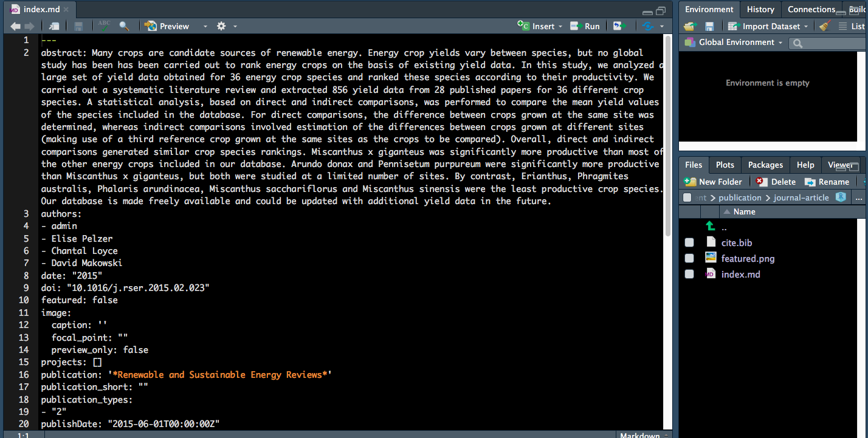868x438 pixels.
Task: Open the Packages tab
Action: click(x=765, y=165)
